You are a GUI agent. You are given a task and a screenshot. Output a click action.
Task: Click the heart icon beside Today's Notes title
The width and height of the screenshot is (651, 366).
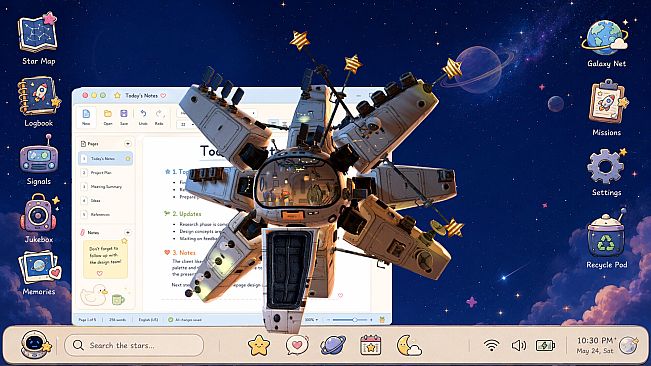tap(163, 95)
